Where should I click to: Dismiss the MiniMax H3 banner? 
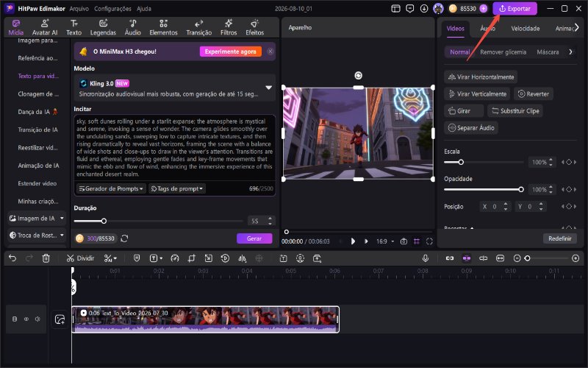[270, 52]
